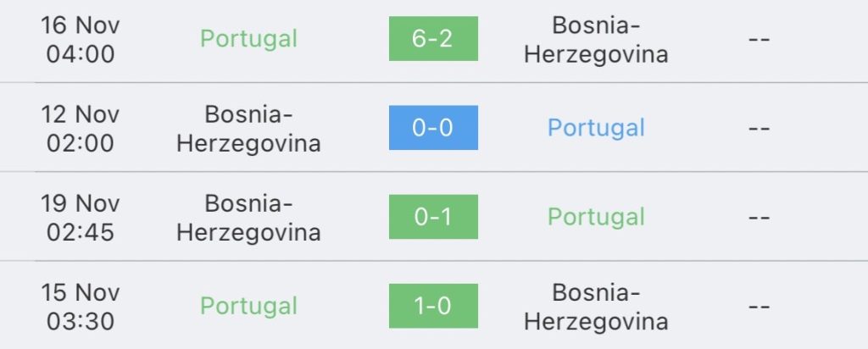Open Bosnia-Herzegovina in 15 Nov match
868x349 pixels.
(596, 306)
